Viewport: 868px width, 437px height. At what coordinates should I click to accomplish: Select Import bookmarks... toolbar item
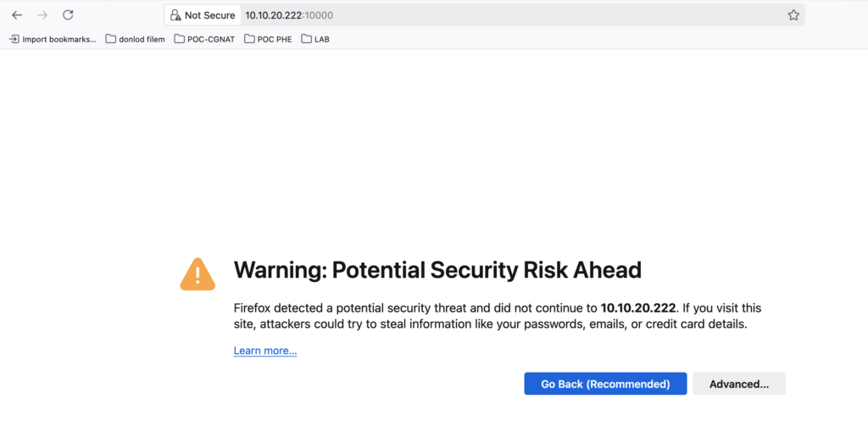coord(53,39)
